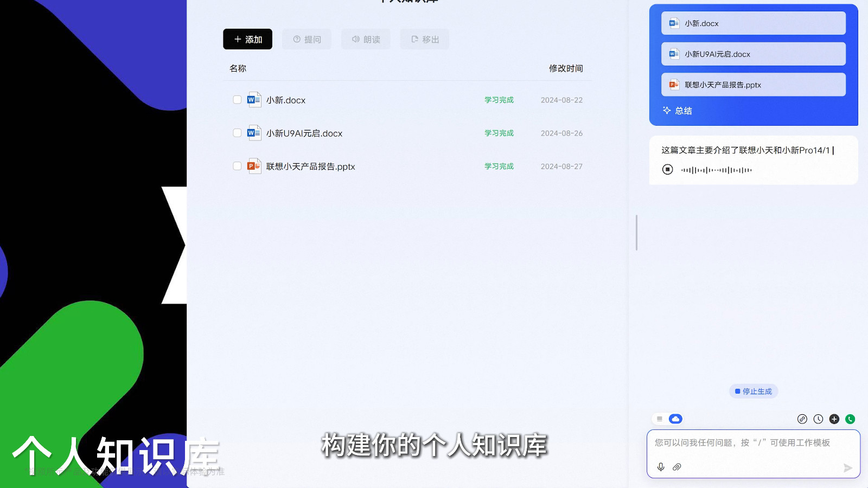Click the 修改时间 column header
This screenshot has height=488, width=868.
point(566,68)
